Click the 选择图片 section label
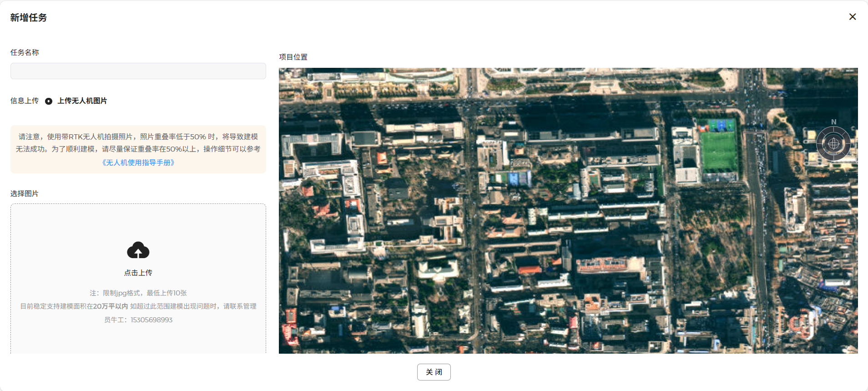 tap(25, 193)
